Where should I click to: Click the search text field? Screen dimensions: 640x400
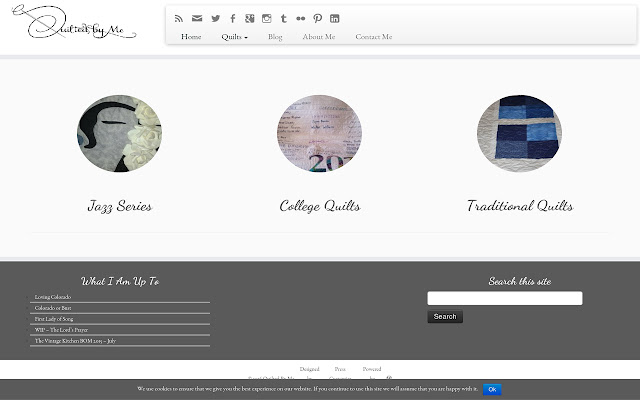(504, 298)
